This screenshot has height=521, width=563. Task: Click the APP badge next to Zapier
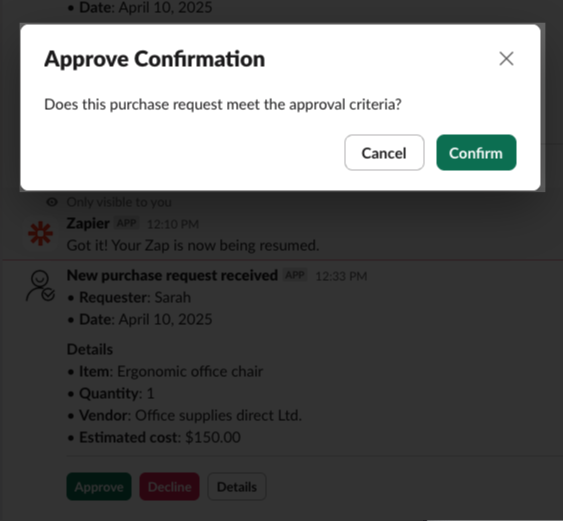click(126, 223)
